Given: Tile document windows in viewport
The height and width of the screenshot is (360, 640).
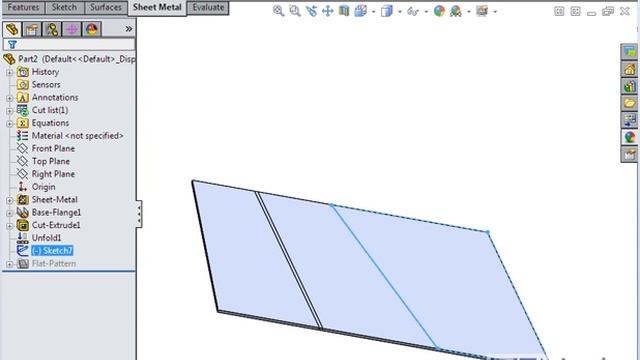Looking at the screenshot, I should coord(559,11).
